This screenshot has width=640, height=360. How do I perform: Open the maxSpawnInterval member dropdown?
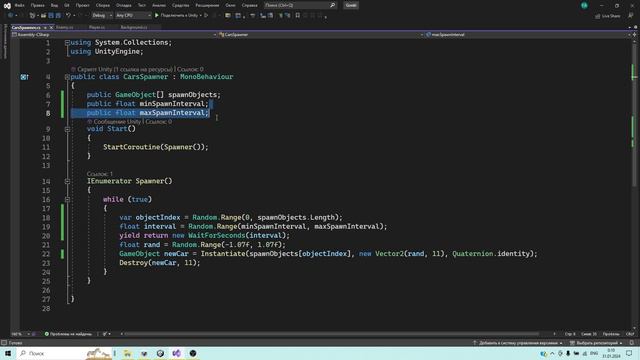pos(528,35)
